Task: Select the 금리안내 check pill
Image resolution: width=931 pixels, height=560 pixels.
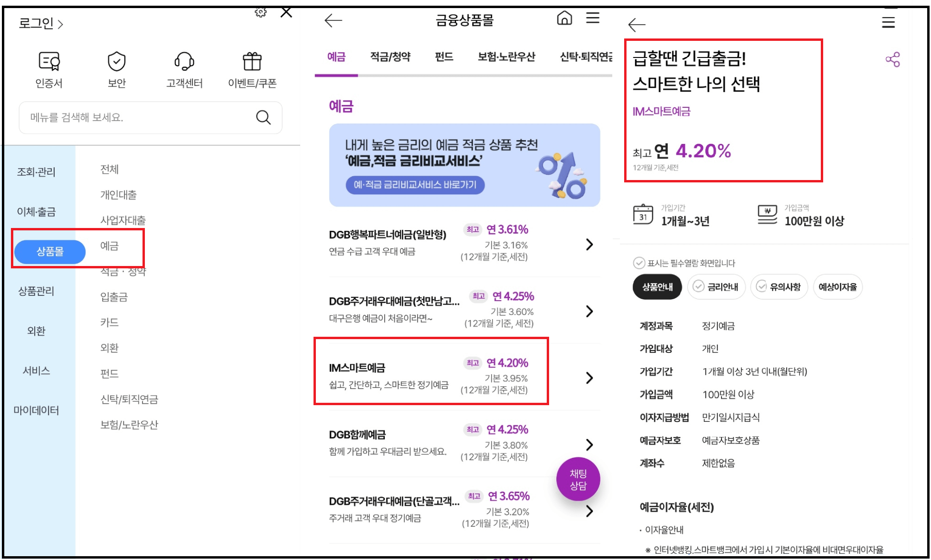Action: pyautogui.click(x=716, y=287)
